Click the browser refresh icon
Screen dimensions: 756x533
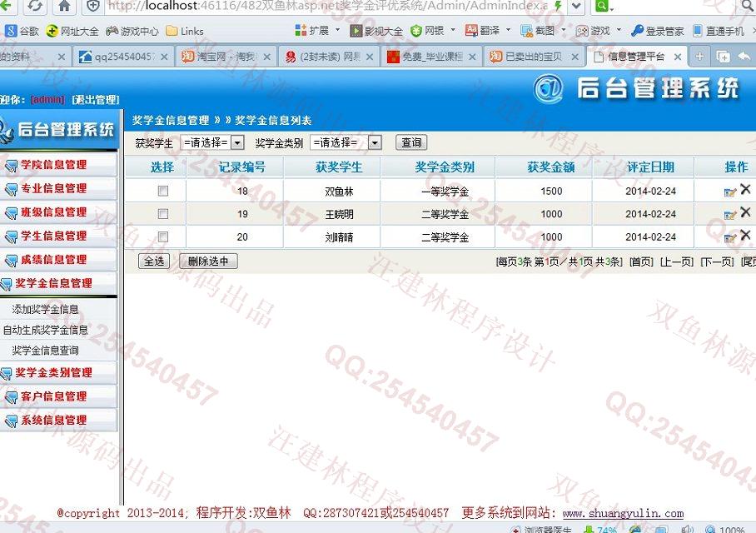click(x=35, y=6)
